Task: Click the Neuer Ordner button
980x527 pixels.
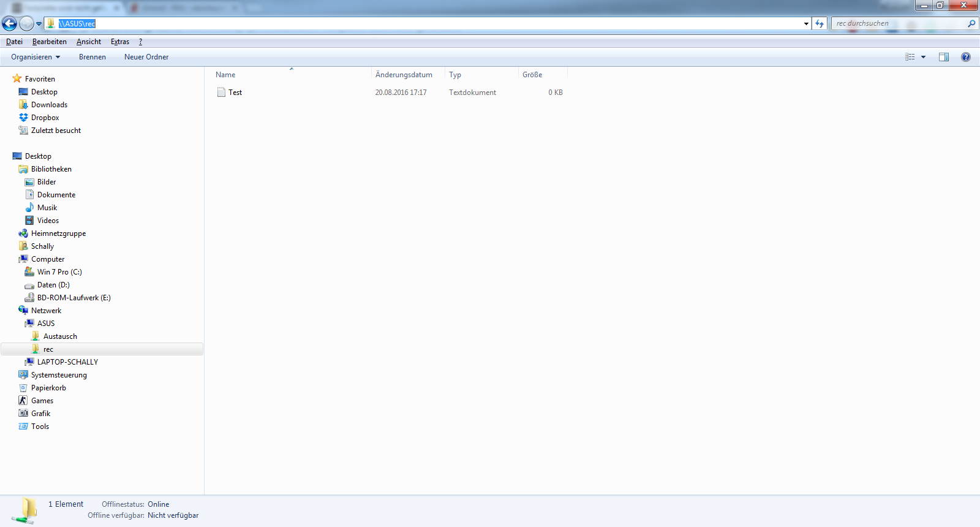Action: (146, 57)
